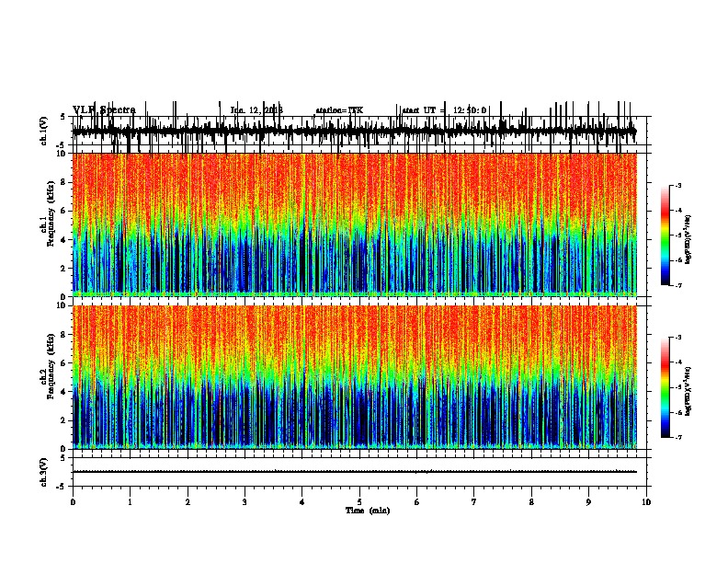Click the ch.1 'Frequency (kHz)' axis label
The height and width of the screenshot is (563, 728).
[x=51, y=214]
